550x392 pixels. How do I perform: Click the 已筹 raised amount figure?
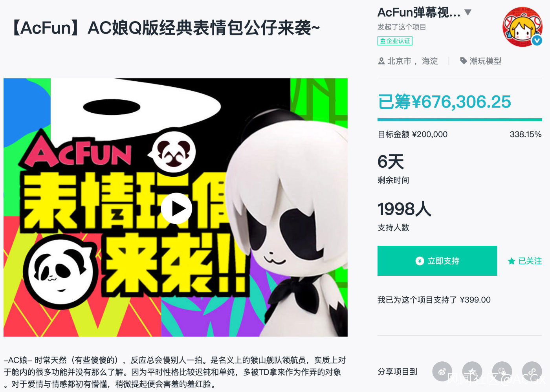pos(444,102)
